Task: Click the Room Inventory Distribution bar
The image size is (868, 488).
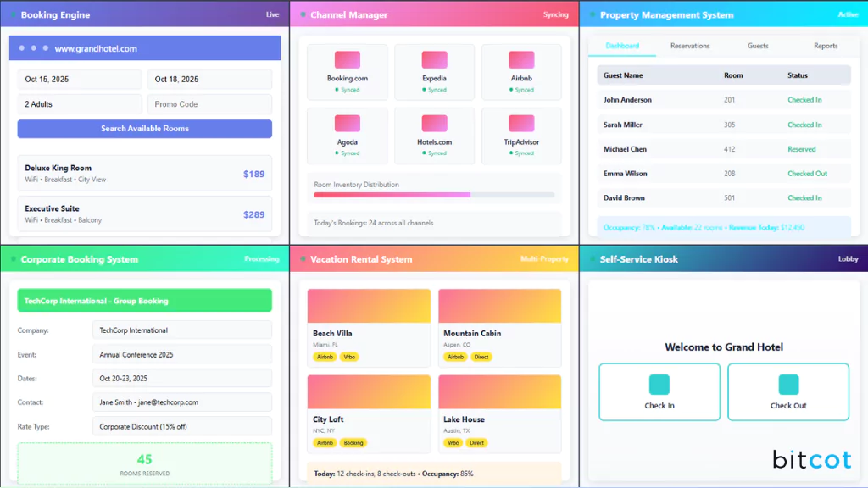Action: click(434, 195)
